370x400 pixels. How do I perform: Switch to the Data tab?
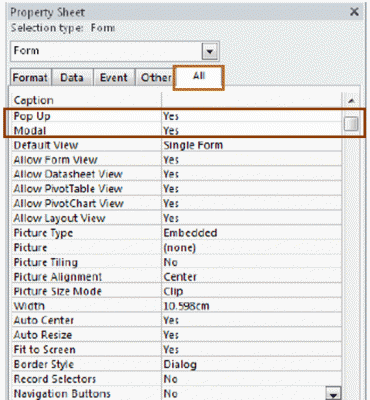point(72,78)
